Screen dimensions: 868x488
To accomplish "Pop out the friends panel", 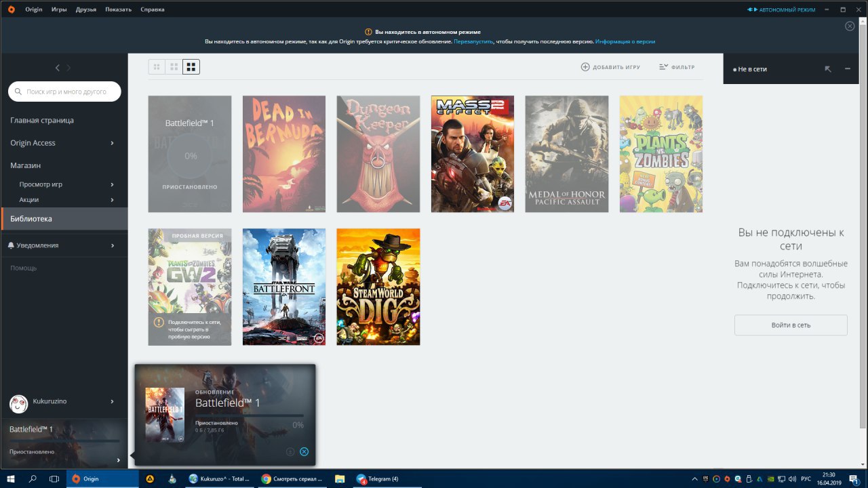I will click(x=828, y=68).
